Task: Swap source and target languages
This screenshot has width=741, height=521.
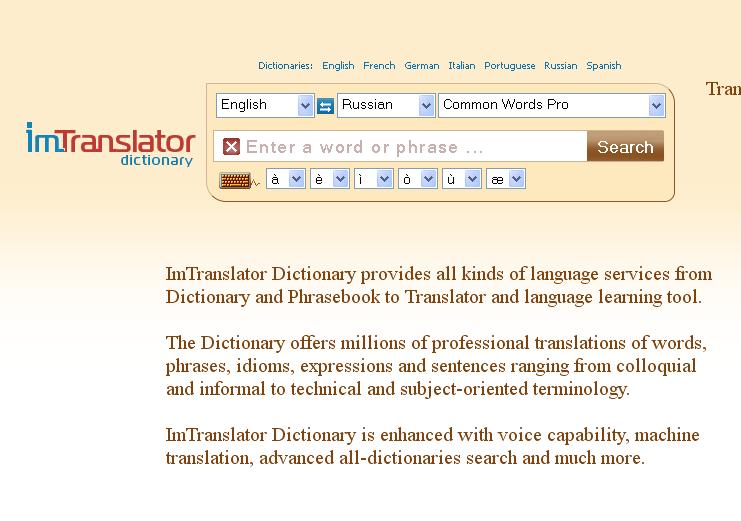Action: pos(325,105)
